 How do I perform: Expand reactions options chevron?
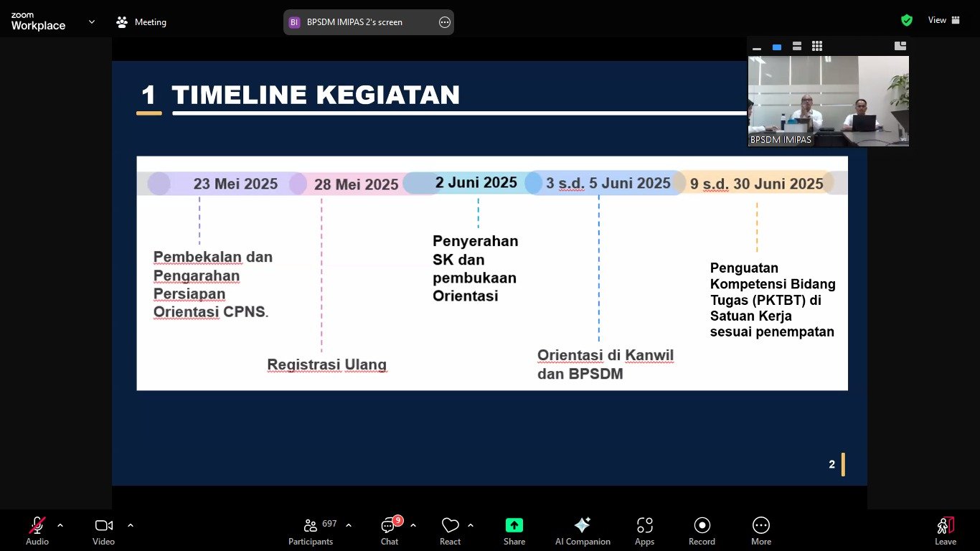point(471,525)
